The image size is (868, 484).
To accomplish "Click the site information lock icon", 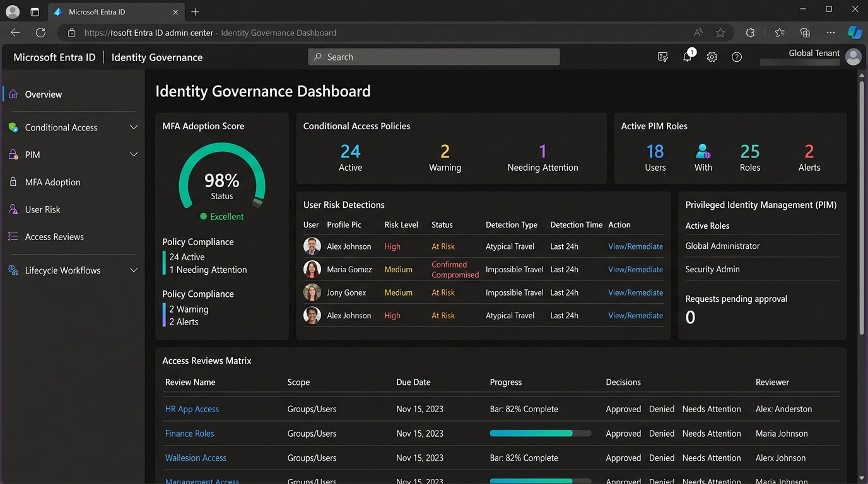I will (71, 33).
